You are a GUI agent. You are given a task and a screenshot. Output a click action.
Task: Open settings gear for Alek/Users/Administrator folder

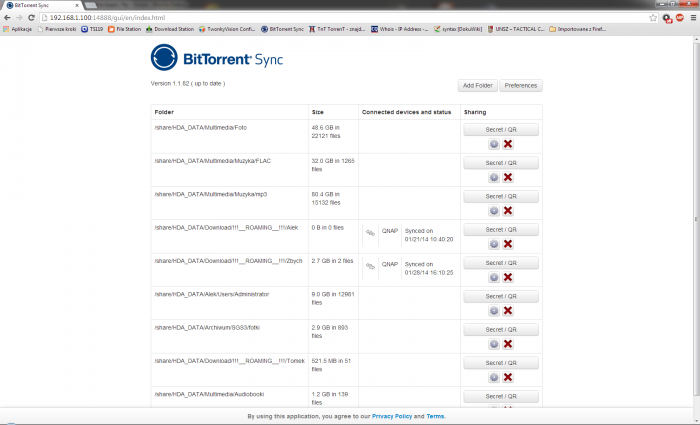pos(494,311)
